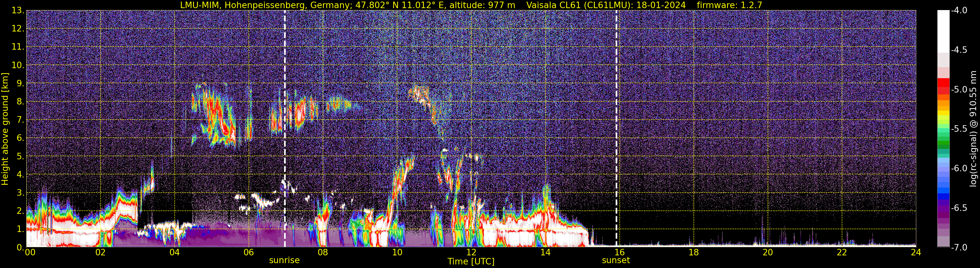Select the "sunrise" label below the time axis
The height and width of the screenshot is (268, 980).
click(284, 261)
